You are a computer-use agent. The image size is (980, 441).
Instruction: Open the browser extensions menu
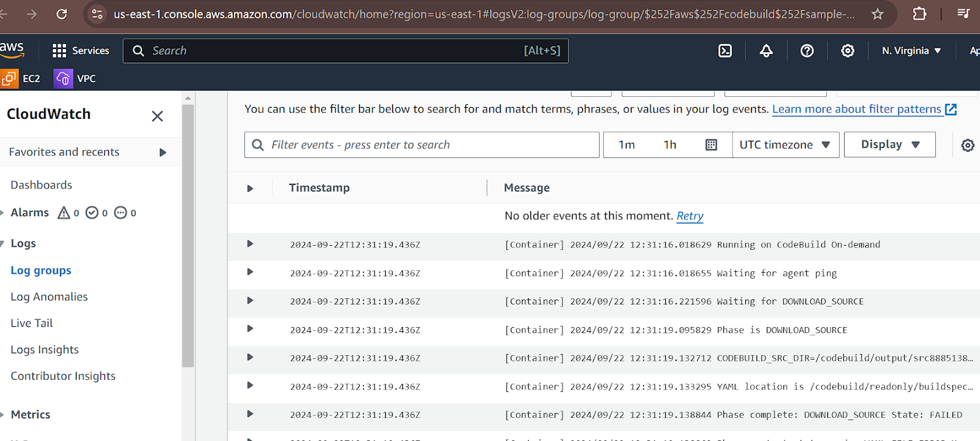(x=919, y=13)
